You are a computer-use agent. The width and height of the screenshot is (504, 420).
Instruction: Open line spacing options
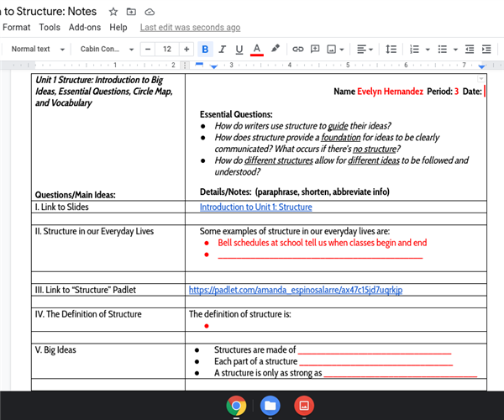391,50
